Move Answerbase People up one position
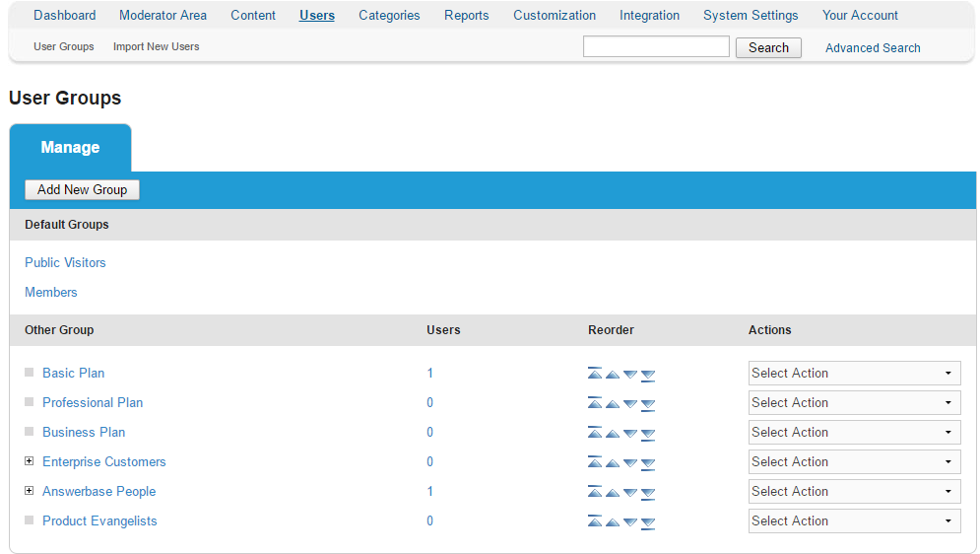The height and width of the screenshot is (554, 980). tap(613, 492)
